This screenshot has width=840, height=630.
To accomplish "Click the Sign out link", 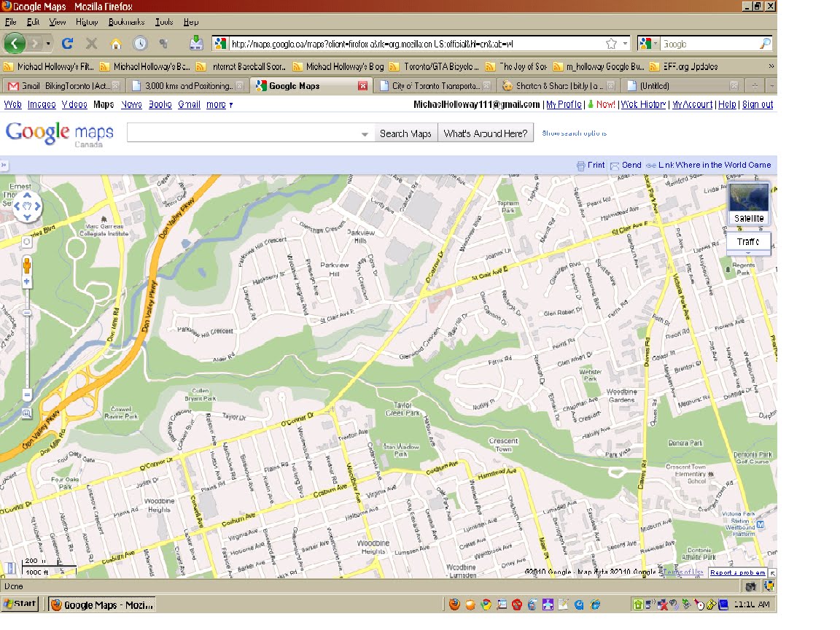I will [x=758, y=104].
